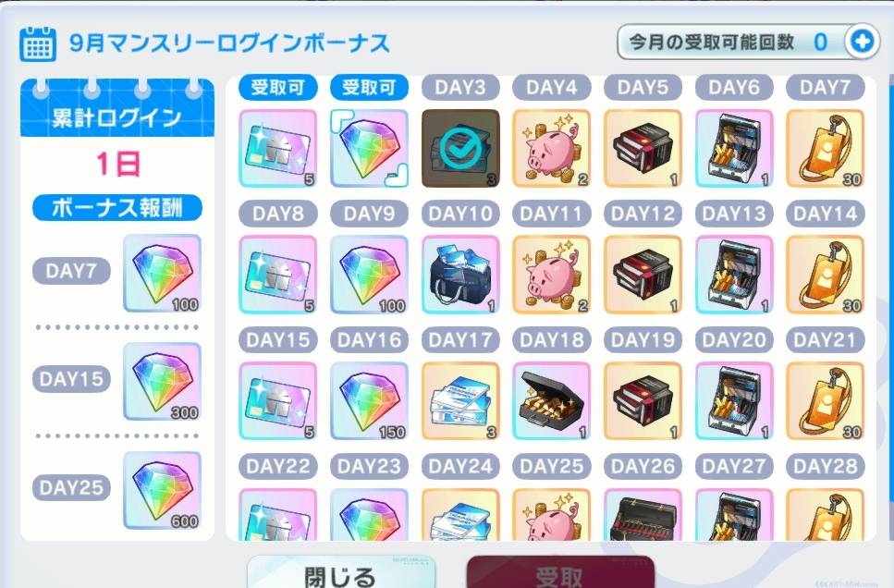Click the 受取 claim button
The height and width of the screenshot is (588, 894).
(560, 572)
